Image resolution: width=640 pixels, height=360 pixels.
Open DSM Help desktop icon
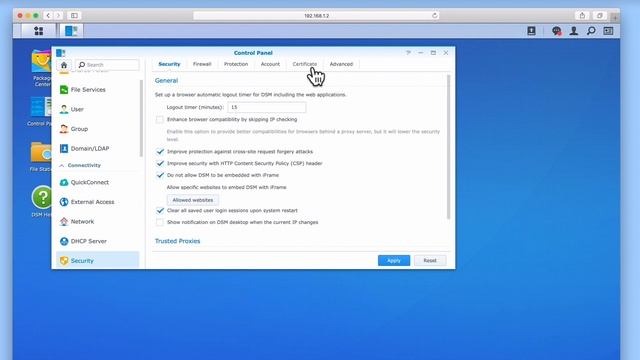[x=41, y=201]
